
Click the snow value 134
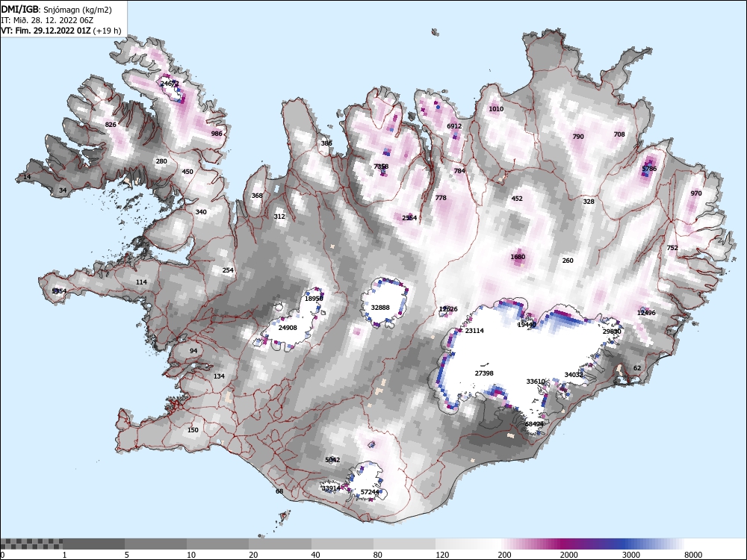(x=219, y=376)
